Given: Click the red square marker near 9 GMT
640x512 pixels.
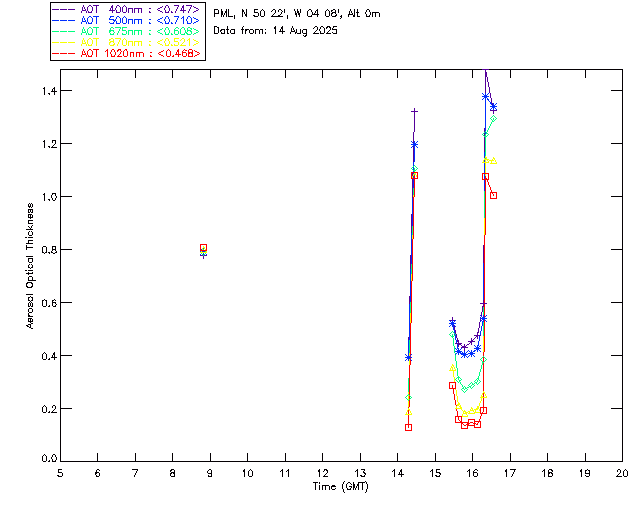Looking at the screenshot, I should (x=203, y=247).
